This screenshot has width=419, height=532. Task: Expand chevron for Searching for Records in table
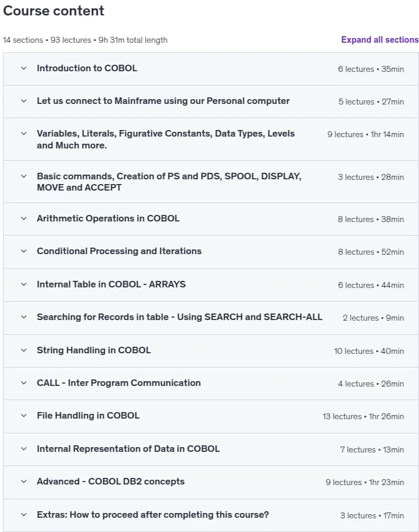coord(24,317)
